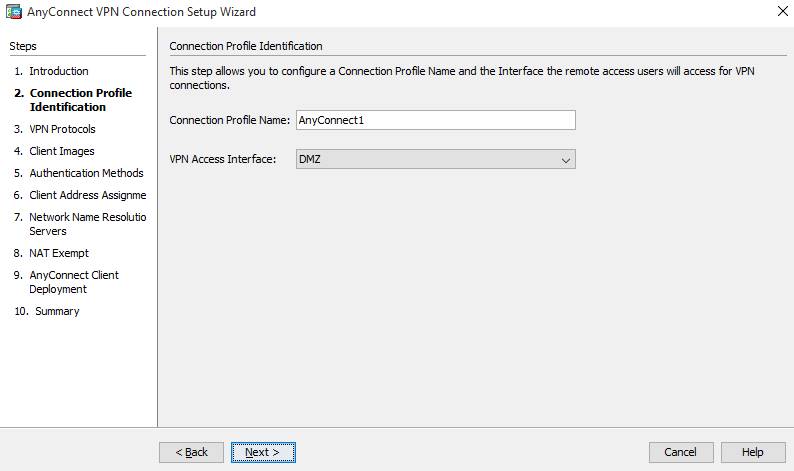Click the AnyConnect wizard title bar icon

[x=14, y=12]
